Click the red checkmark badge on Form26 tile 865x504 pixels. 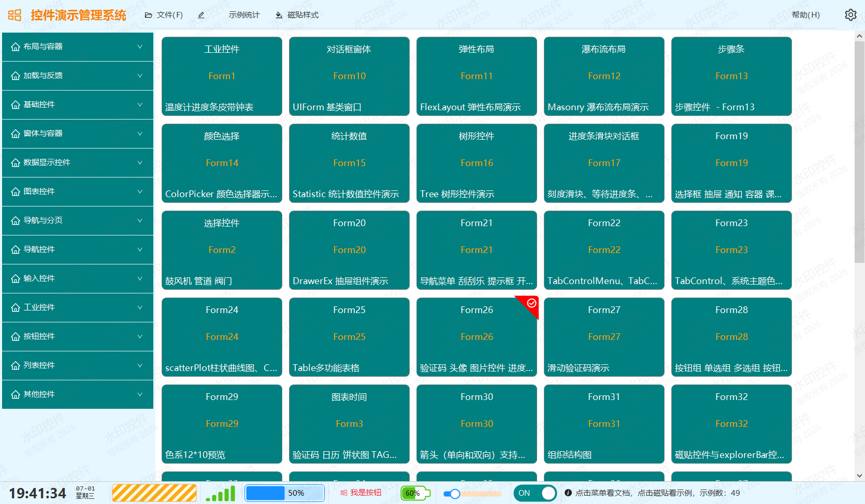[x=531, y=303]
